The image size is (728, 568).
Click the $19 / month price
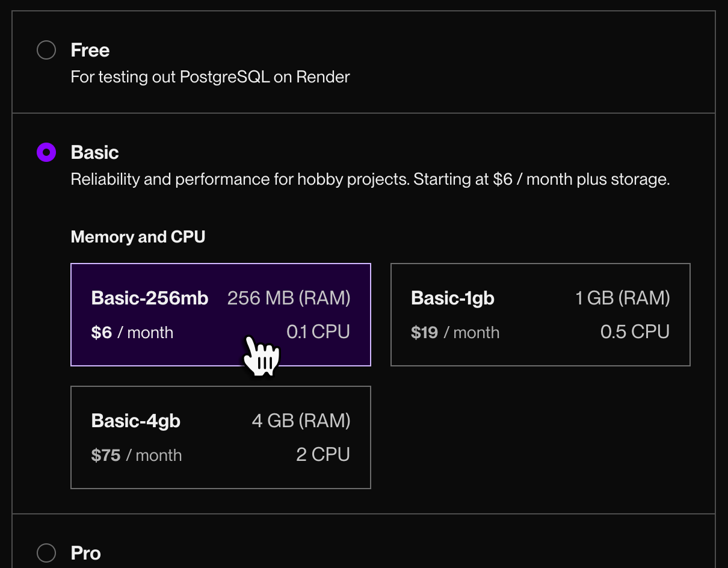455,333
